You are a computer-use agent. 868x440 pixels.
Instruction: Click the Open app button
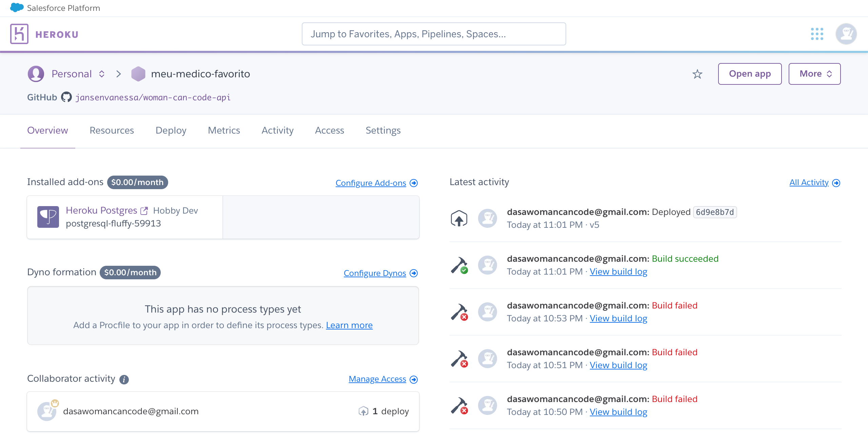point(750,74)
